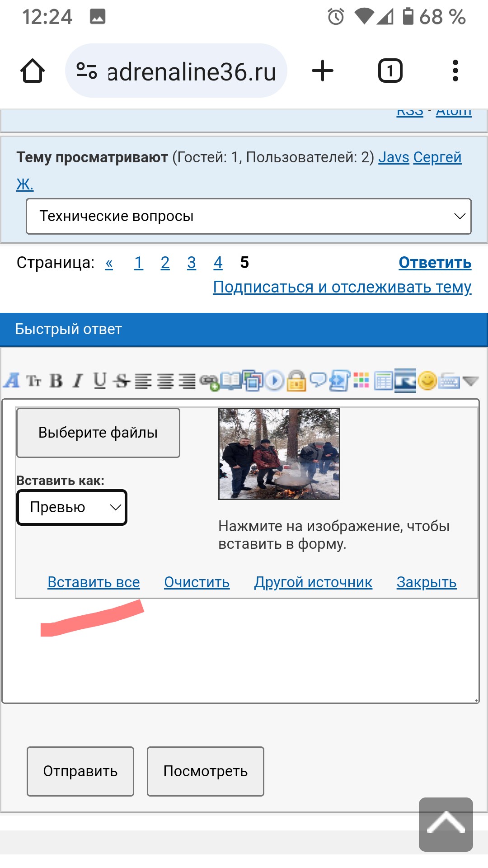
Task: Insert a table using the table icon
Action: pos(383,381)
